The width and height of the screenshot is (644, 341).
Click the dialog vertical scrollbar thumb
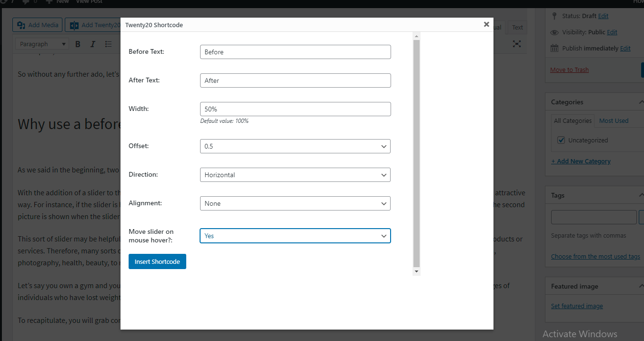(x=417, y=153)
